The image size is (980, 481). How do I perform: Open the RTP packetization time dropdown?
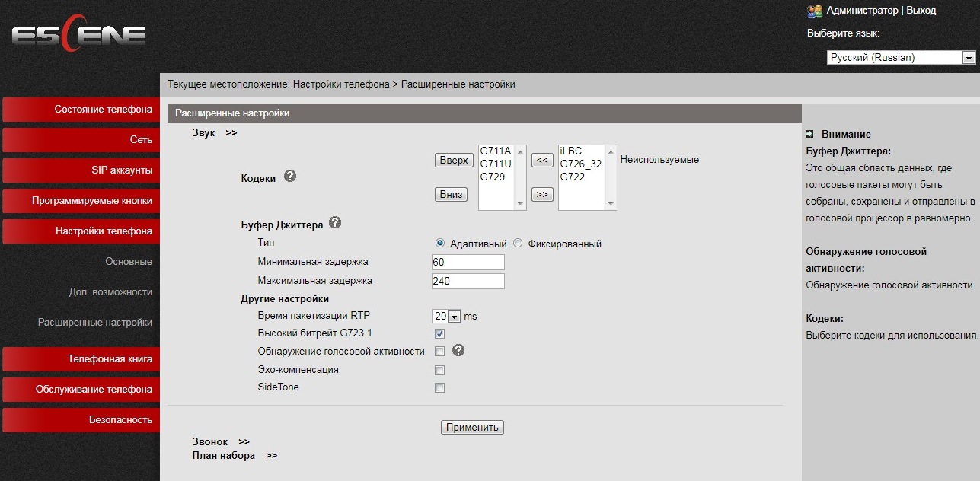[x=447, y=316]
